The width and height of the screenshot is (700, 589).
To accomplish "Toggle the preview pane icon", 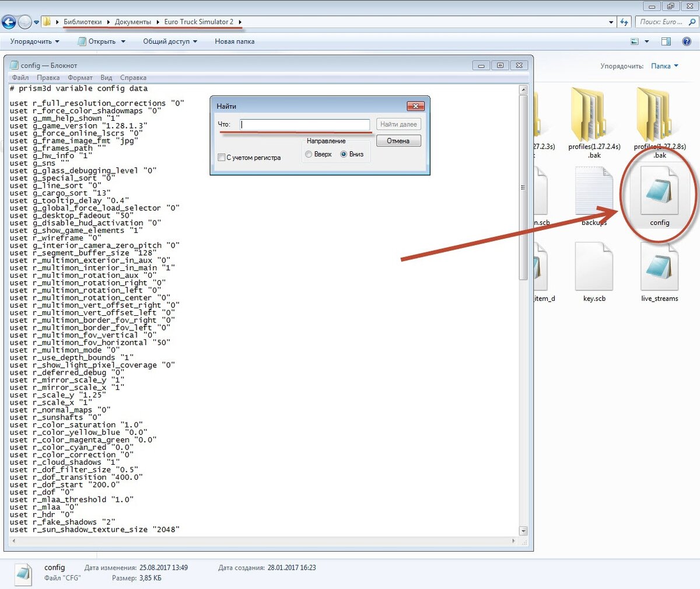I will point(666,41).
